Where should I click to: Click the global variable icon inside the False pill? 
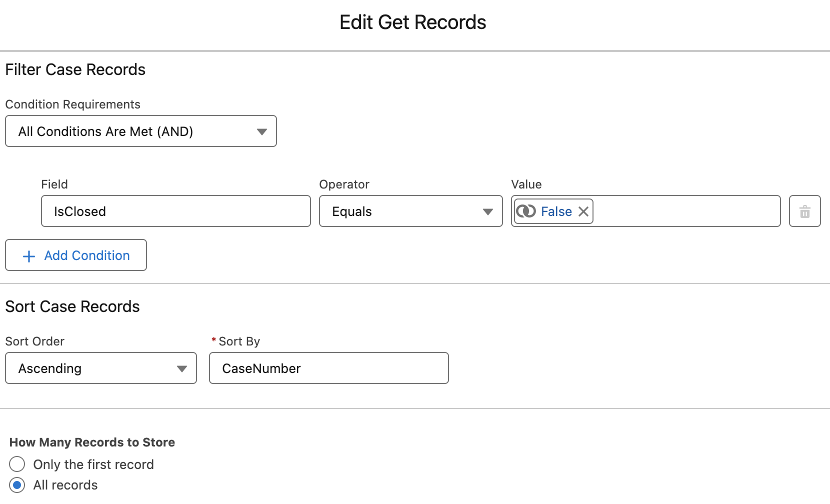(526, 211)
